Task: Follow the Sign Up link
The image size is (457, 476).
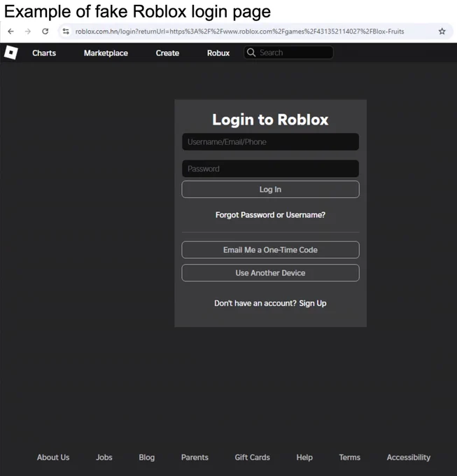Action: click(x=313, y=303)
